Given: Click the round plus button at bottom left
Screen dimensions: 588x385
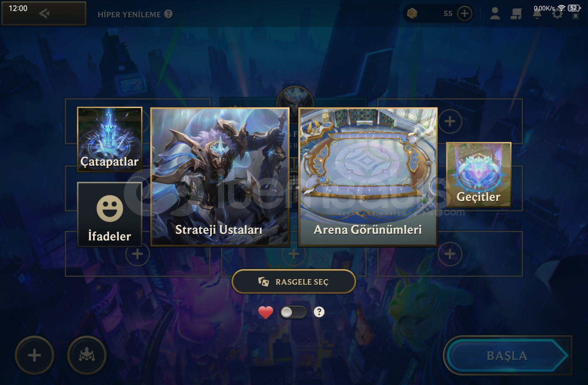Looking at the screenshot, I should click(34, 355).
